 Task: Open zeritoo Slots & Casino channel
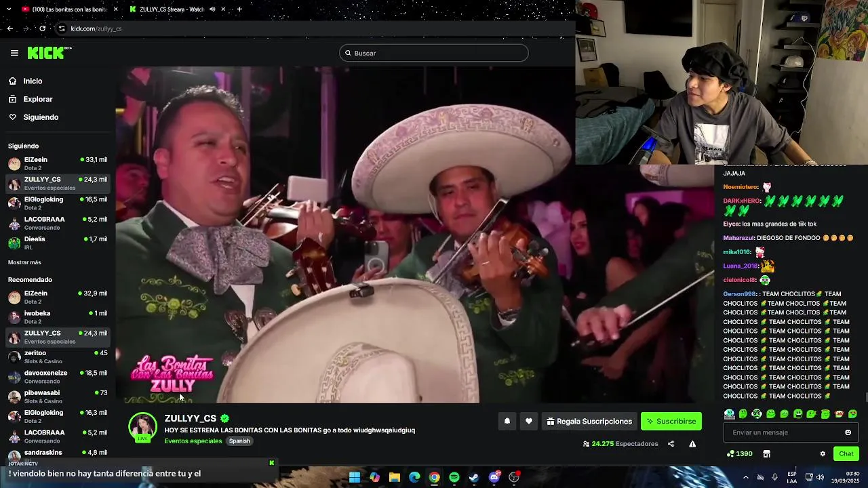[x=58, y=357]
